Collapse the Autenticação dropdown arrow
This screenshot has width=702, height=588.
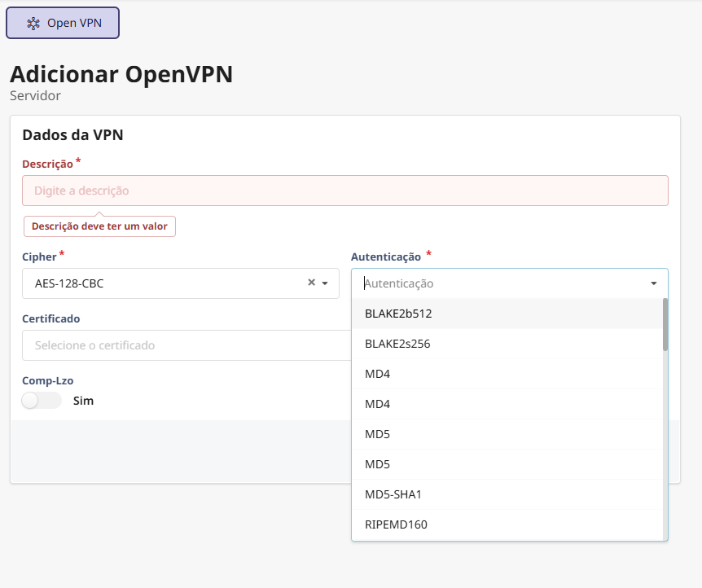(x=653, y=283)
